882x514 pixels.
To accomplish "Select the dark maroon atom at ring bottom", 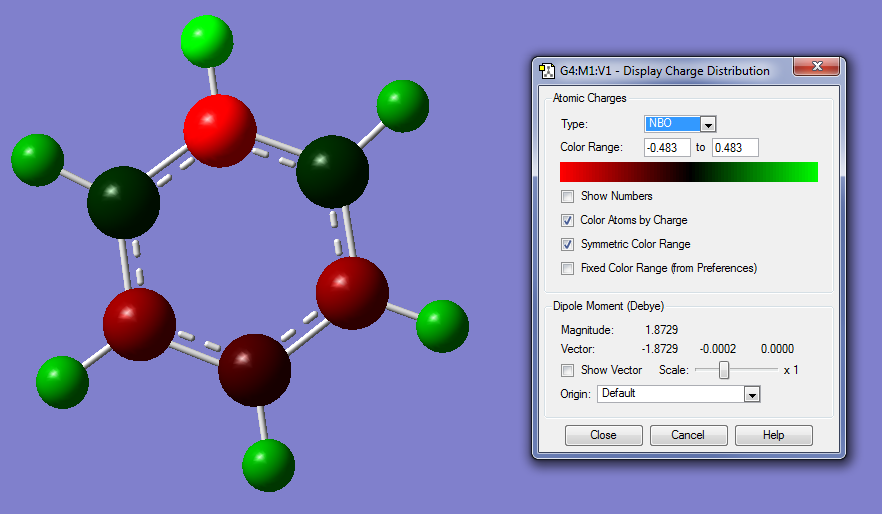I will (x=255, y=370).
